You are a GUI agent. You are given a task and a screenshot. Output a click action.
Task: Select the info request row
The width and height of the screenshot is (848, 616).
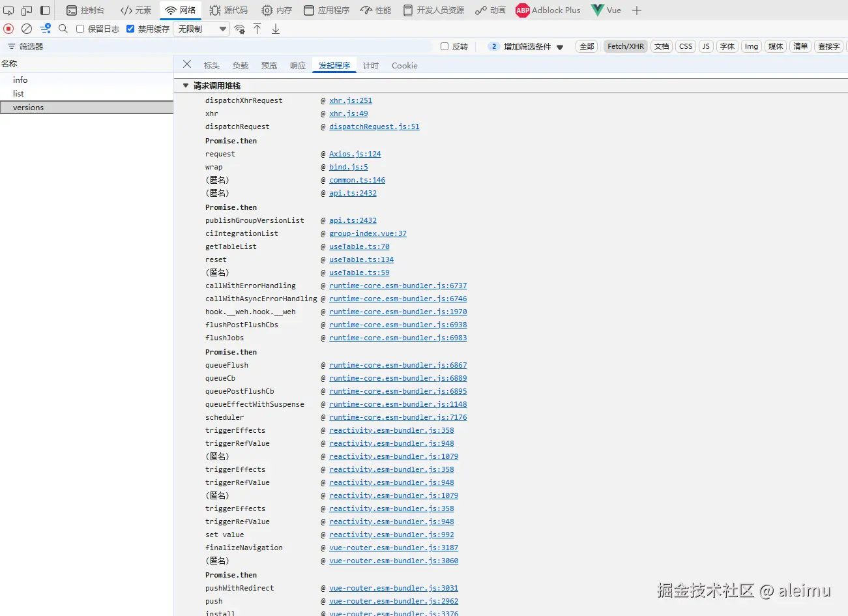pos(87,80)
